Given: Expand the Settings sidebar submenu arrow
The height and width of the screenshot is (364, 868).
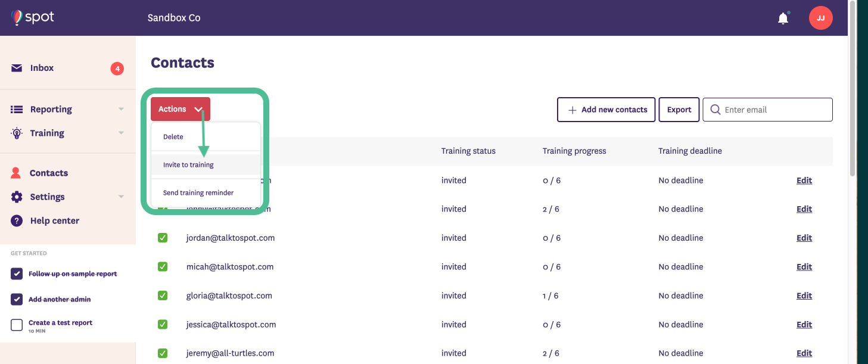Looking at the screenshot, I should (x=121, y=197).
